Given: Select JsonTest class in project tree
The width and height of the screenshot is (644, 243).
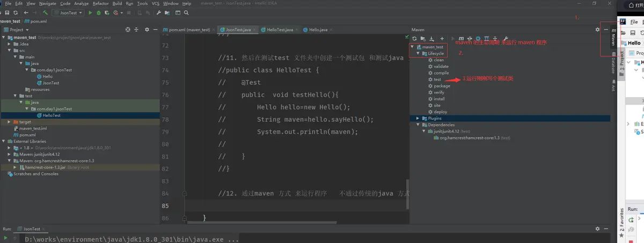Looking at the screenshot, I should click(x=51, y=83).
